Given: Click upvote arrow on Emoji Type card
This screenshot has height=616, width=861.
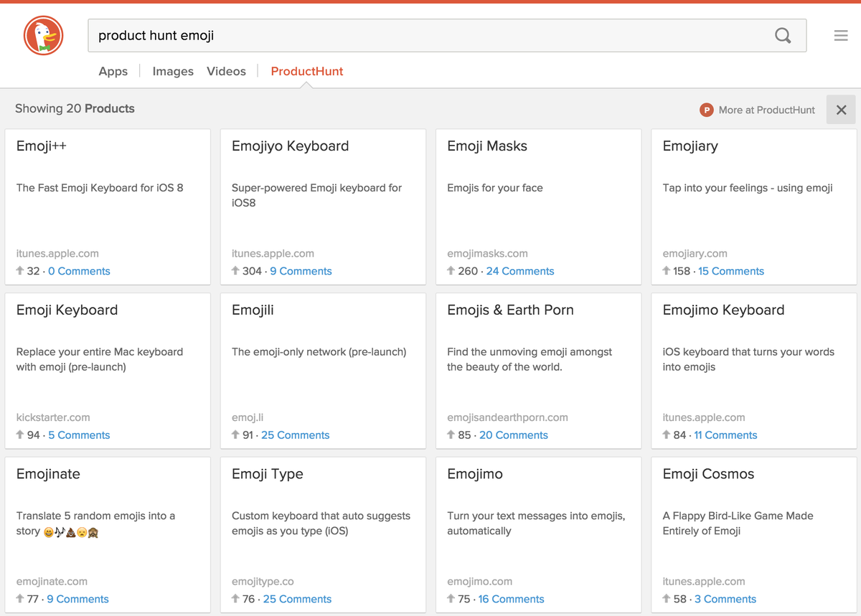Looking at the screenshot, I should (x=235, y=600).
